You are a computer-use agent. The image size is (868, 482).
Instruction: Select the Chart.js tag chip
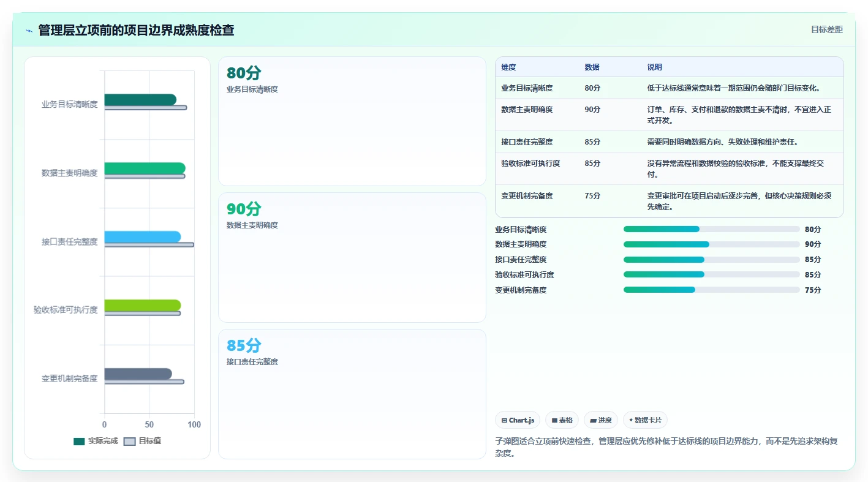518,420
